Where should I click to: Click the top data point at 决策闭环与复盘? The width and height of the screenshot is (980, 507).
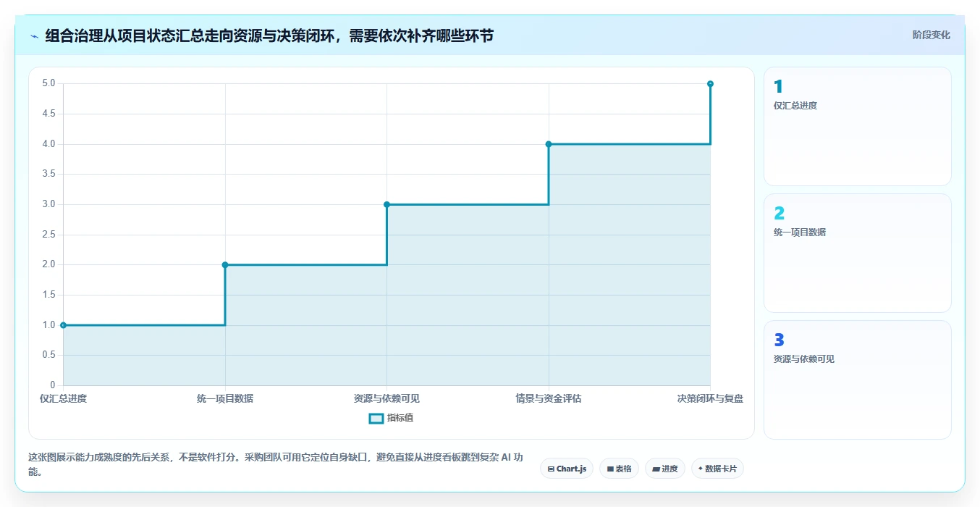710,84
